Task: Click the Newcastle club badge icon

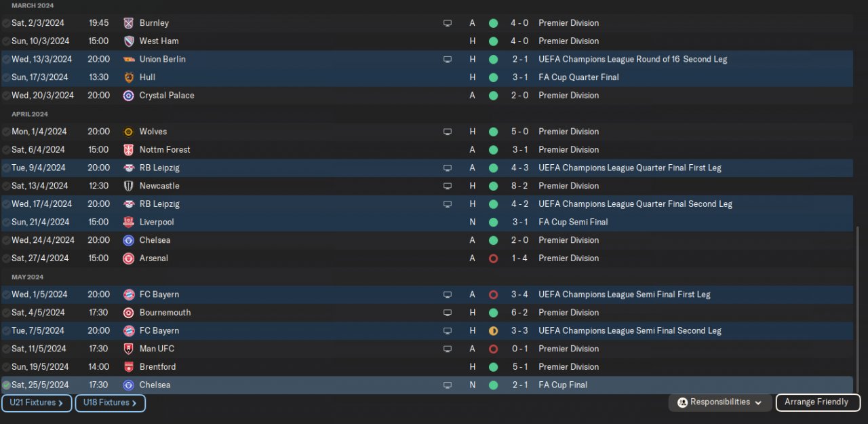Action: click(128, 186)
